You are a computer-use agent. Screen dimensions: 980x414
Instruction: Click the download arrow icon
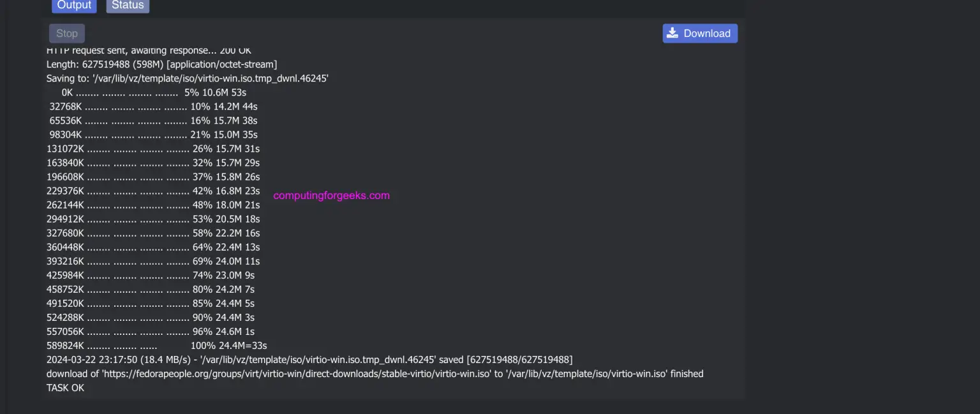tap(672, 33)
